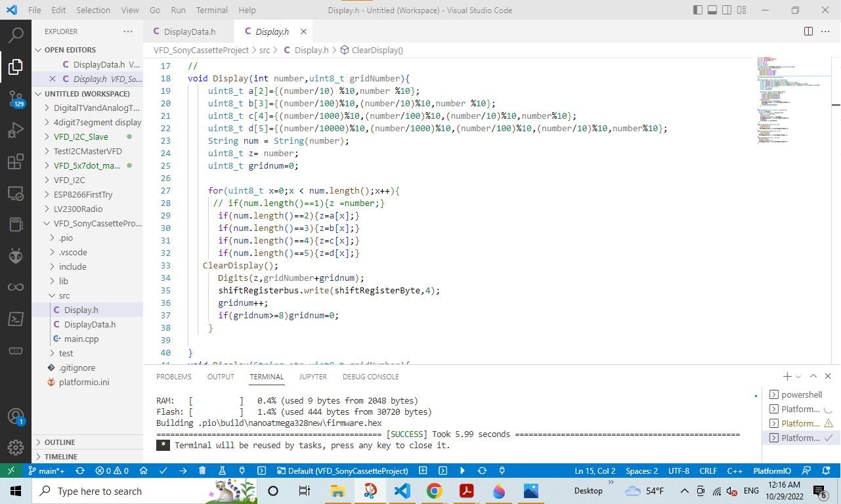This screenshot has width=841, height=504.
Task: Open the Manage gear icon
Action: [x=16, y=448]
